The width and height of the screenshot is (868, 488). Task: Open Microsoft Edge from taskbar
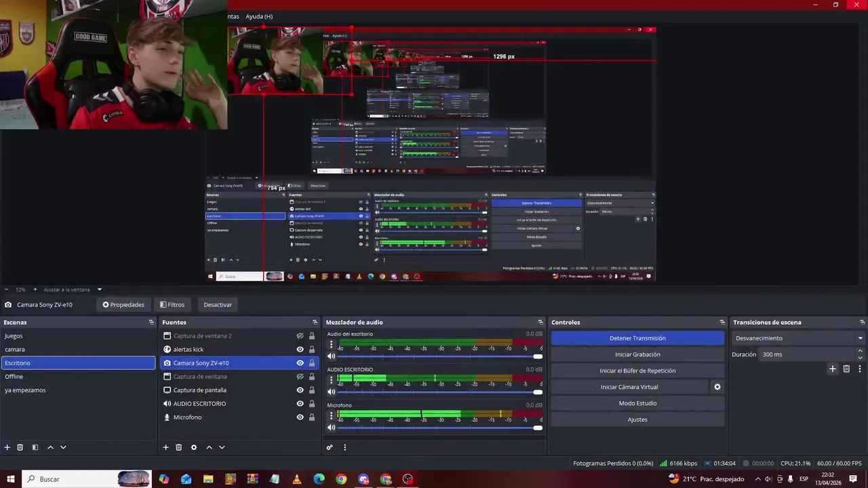click(x=319, y=479)
